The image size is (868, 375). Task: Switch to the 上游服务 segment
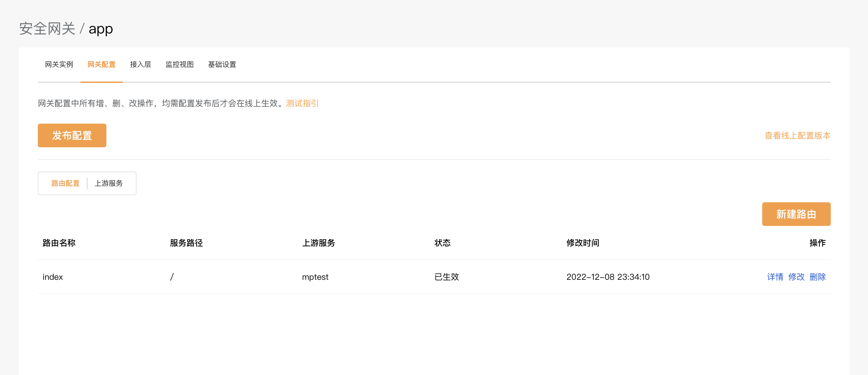coord(108,183)
